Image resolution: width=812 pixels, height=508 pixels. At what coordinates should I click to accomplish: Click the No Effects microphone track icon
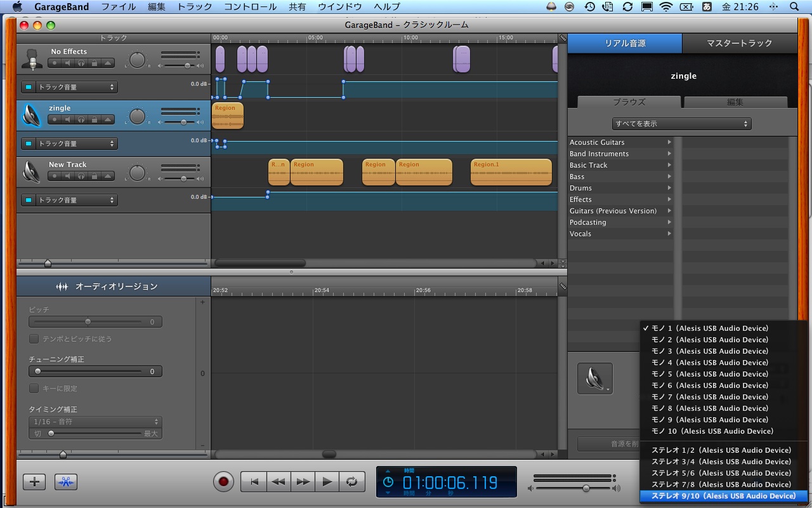coord(32,58)
